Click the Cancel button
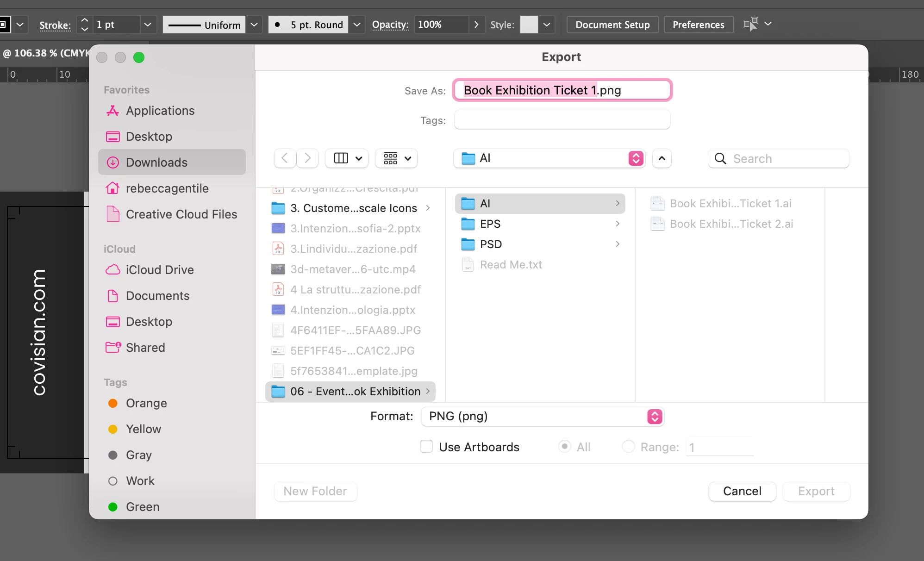This screenshot has height=561, width=924. pos(742,491)
